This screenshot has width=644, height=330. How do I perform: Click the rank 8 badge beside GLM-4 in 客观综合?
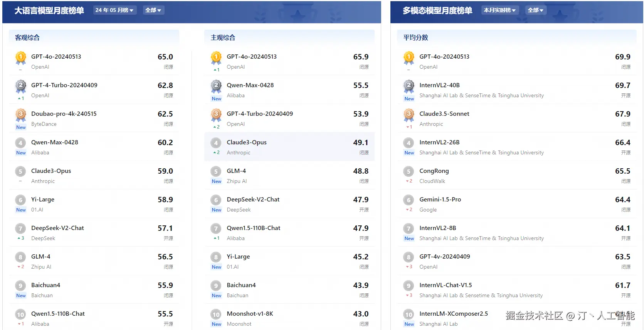(x=20, y=257)
